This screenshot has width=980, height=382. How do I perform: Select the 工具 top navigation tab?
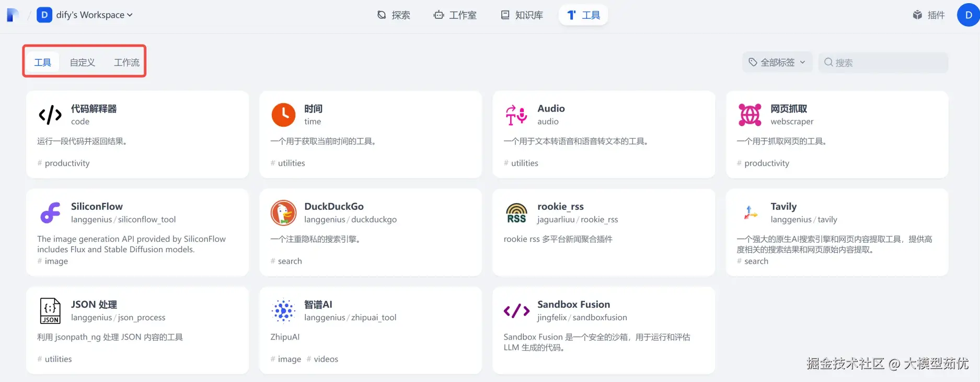[x=583, y=15]
